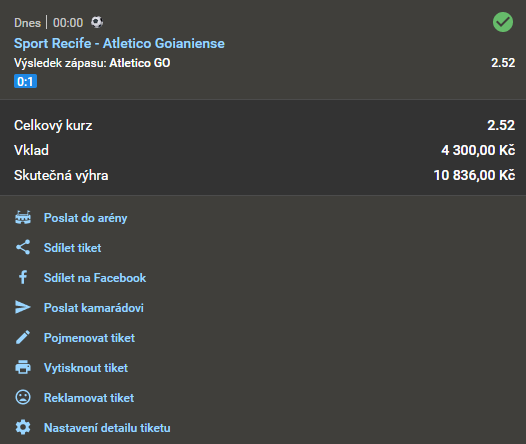Screen dimensions: 526x444
Task: Click the sad face complaint icon
Action: coord(23,397)
